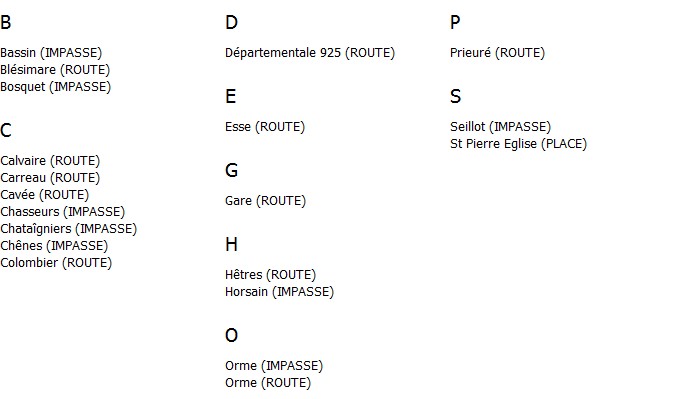Screen dimensions: 675x399
Task: Open Horsain (IMPASSE) street link
Action: pyautogui.click(x=279, y=292)
